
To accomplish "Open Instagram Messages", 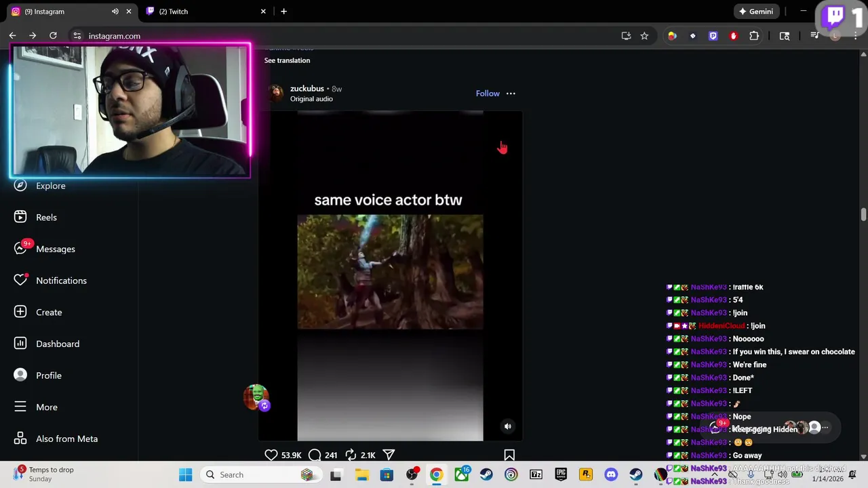I will (45, 249).
